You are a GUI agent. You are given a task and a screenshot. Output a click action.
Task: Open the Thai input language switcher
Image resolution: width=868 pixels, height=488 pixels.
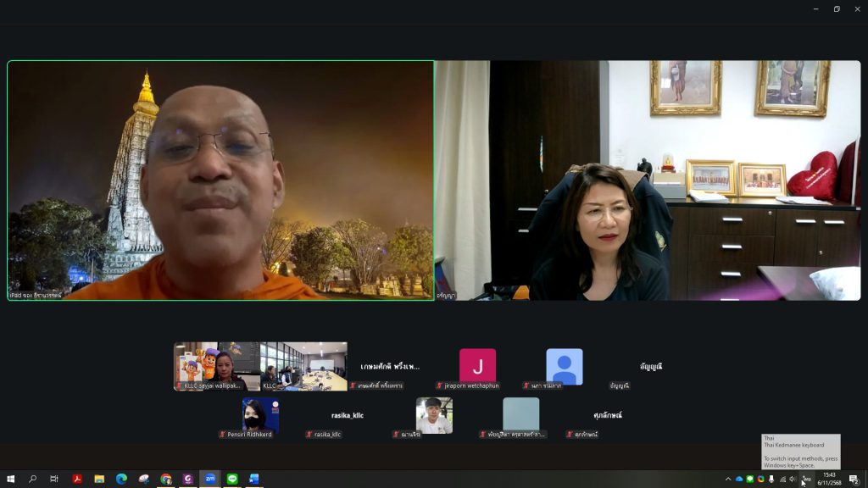click(806, 479)
